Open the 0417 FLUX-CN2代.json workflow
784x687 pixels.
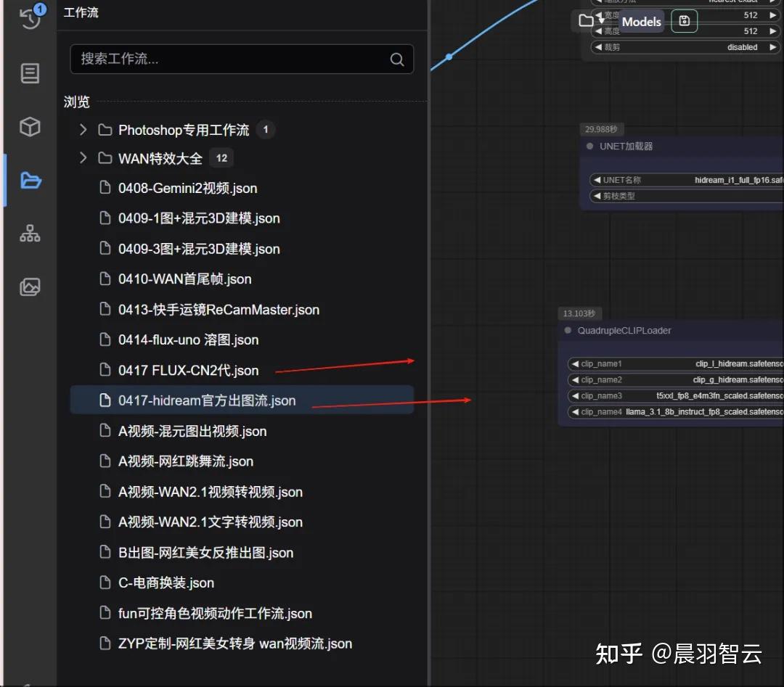pyautogui.click(x=188, y=369)
